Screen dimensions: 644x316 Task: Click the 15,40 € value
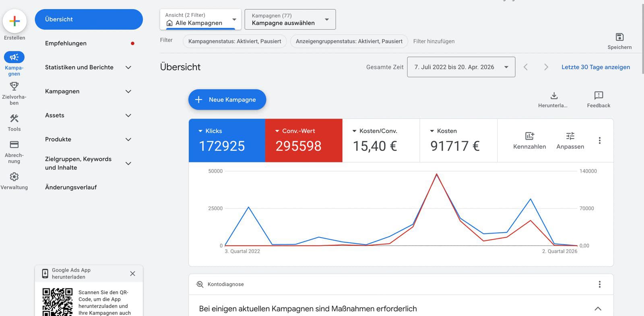click(375, 146)
